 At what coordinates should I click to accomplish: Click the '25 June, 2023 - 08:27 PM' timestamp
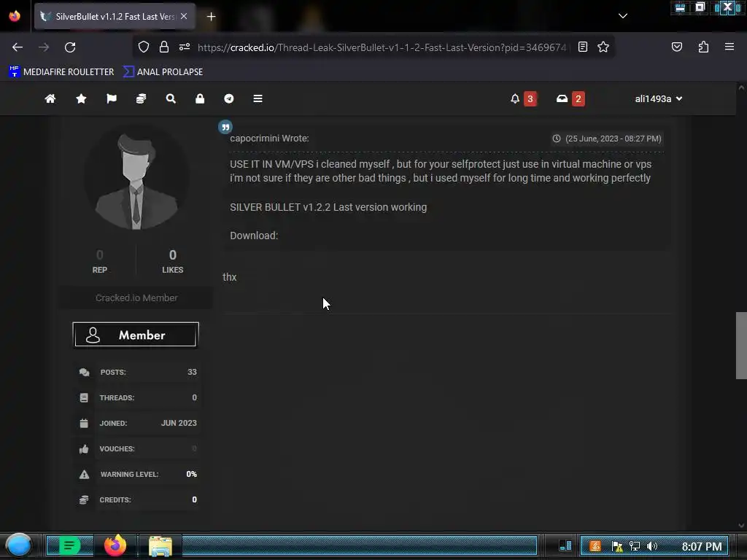(x=613, y=139)
